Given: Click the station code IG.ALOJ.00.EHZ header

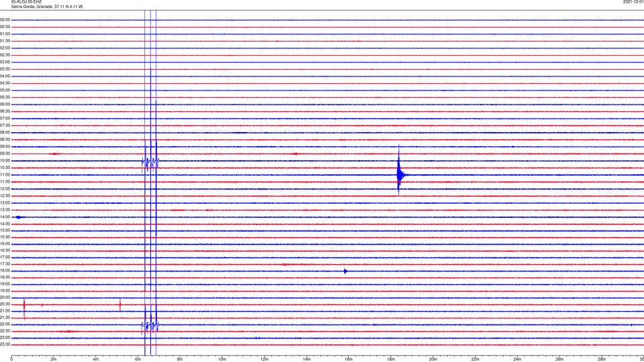Looking at the screenshot, I should click(26, 2).
